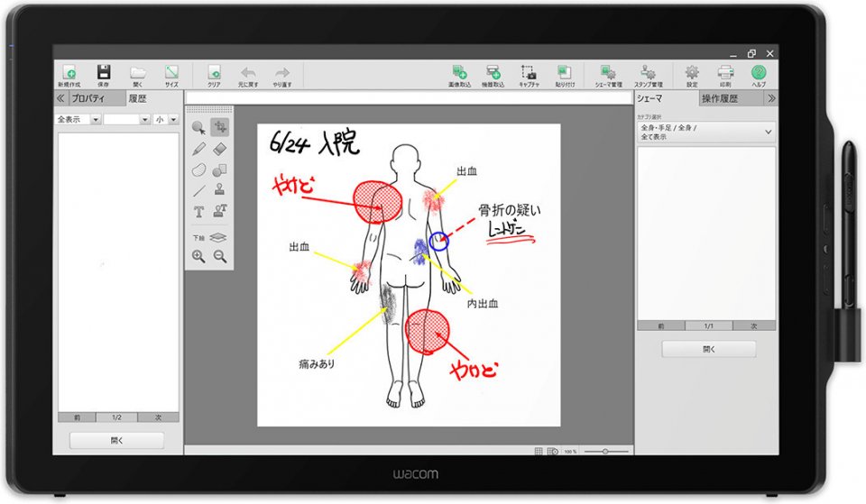Viewport: 866px width, 504px height.
Task: Select the Pencil drawing tool
Action: 198,149
